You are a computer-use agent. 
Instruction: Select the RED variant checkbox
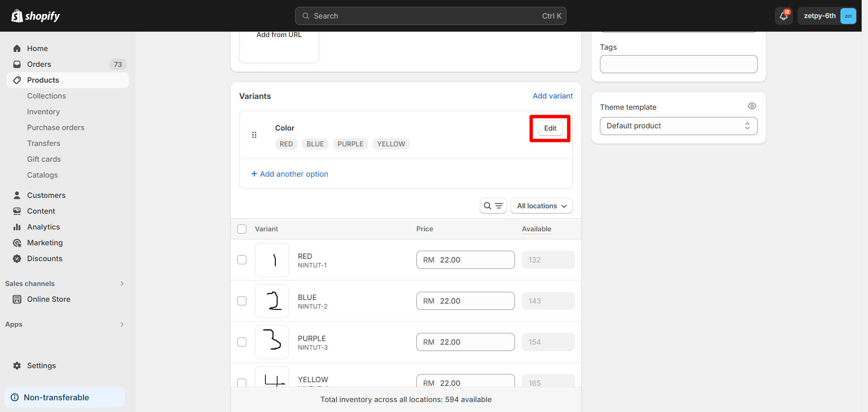coord(242,260)
